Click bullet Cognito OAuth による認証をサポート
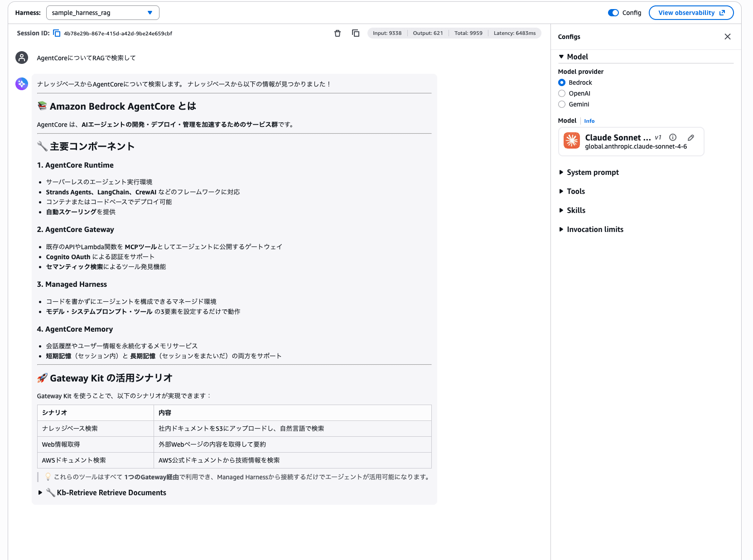The width and height of the screenshot is (753, 560). click(100, 257)
